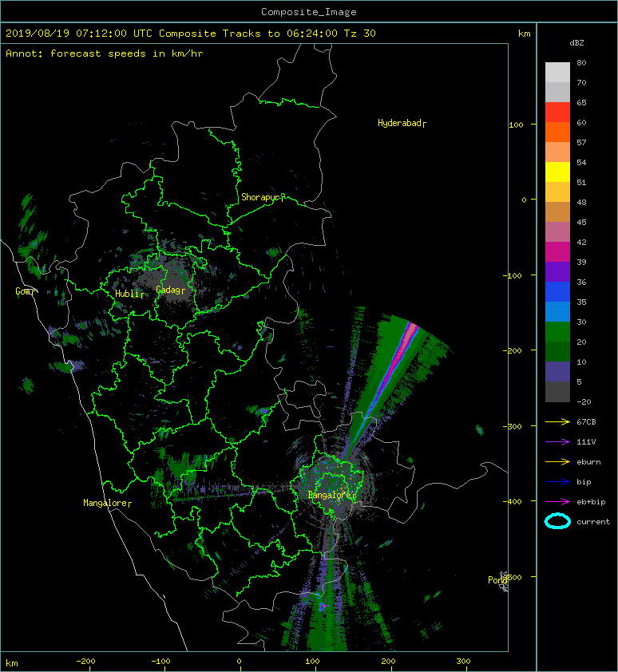Click the -400 tick on vertical km axis

pyautogui.click(x=512, y=501)
